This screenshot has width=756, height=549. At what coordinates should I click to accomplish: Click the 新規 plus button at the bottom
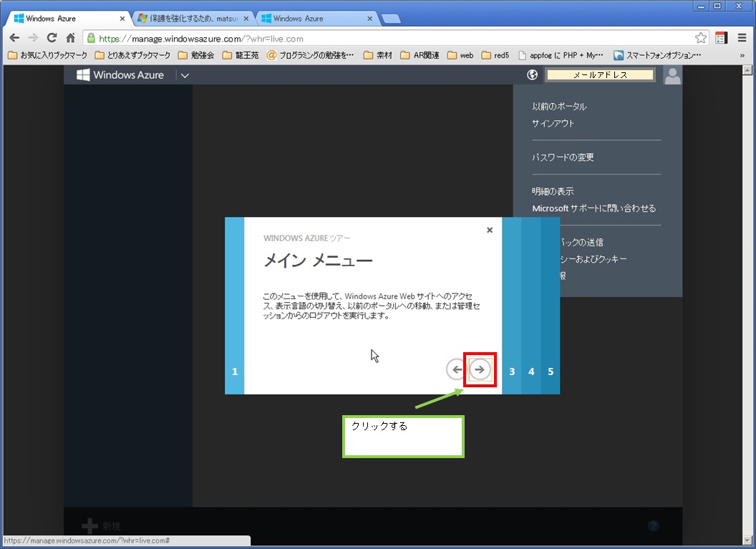101,526
